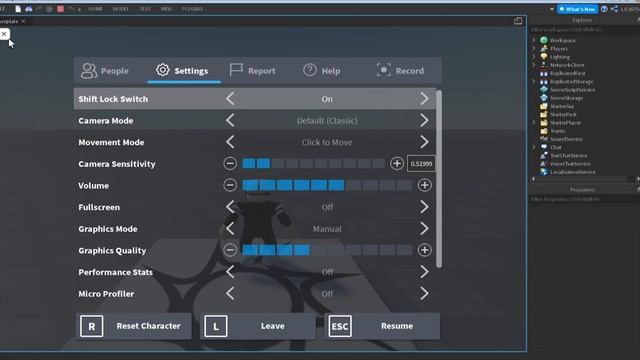Screen dimensions: 640x360
Task: Click next arrow for Graphics Mode
Action: pyautogui.click(x=424, y=229)
